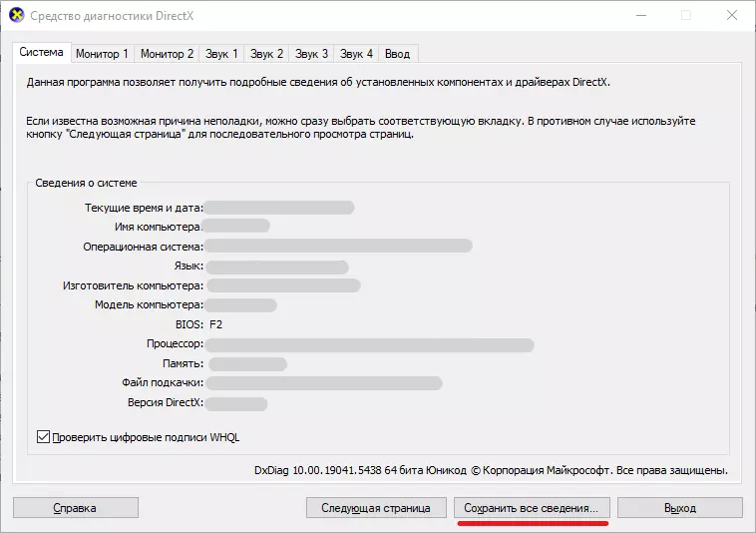The height and width of the screenshot is (533, 756).
Task: Click the Выход button
Action: [x=680, y=508]
